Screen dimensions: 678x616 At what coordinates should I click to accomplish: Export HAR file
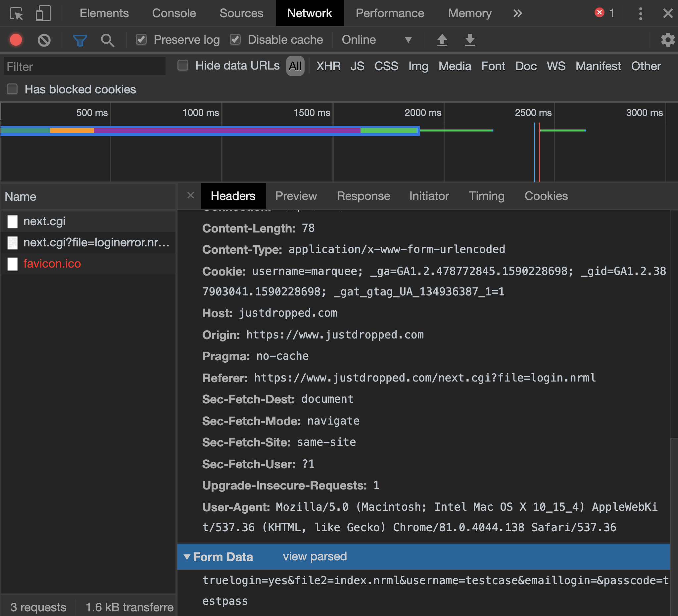pos(469,40)
